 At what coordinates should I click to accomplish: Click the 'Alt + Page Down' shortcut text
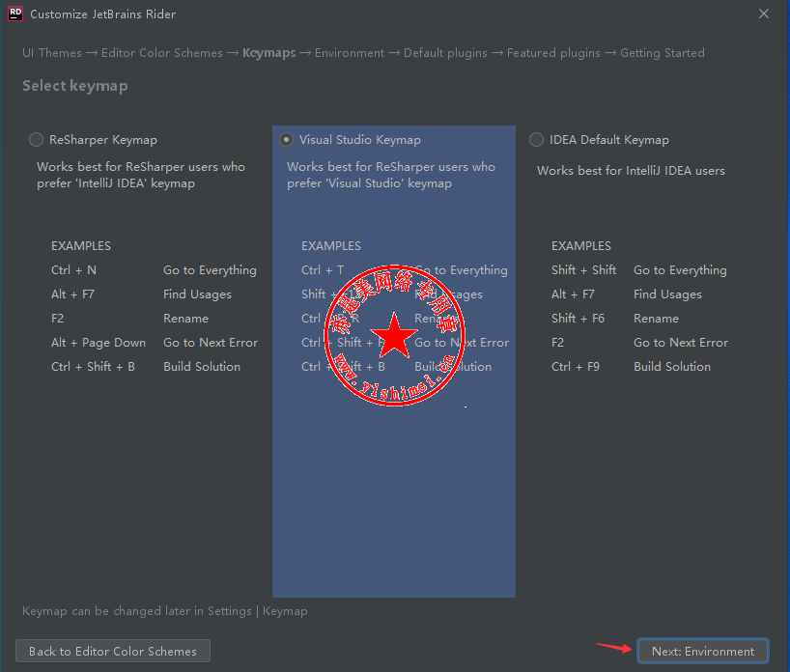click(x=99, y=343)
